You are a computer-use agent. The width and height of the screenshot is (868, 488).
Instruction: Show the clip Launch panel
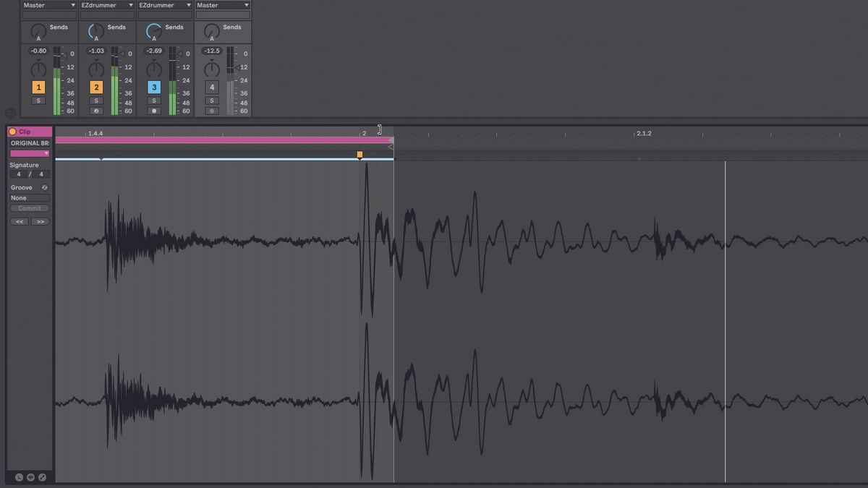tap(20, 477)
